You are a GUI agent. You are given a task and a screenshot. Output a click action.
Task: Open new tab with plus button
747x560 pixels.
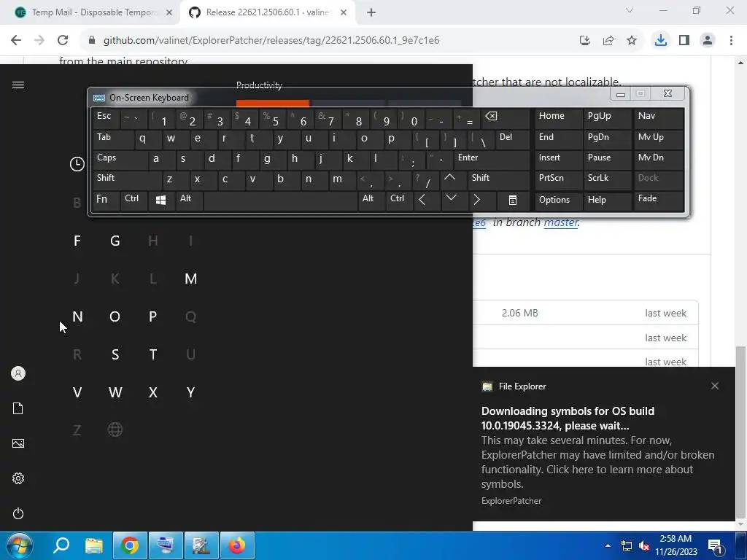[371, 13]
